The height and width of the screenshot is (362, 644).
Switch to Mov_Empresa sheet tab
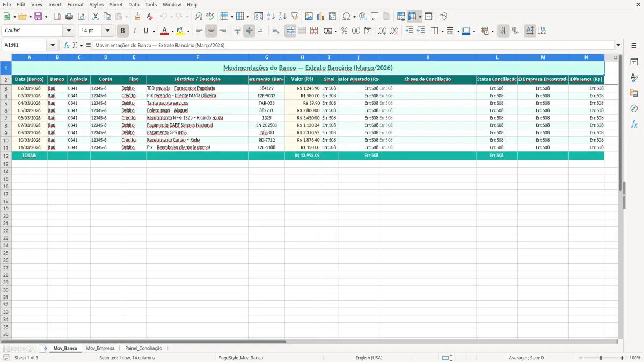(x=100, y=348)
